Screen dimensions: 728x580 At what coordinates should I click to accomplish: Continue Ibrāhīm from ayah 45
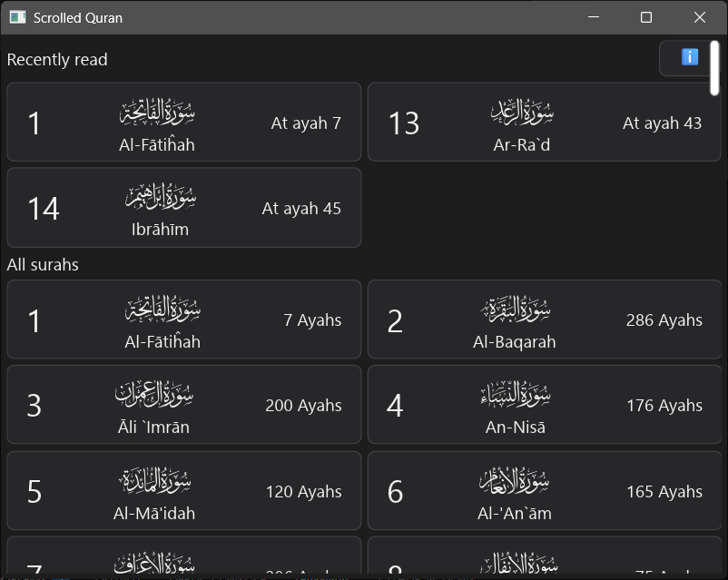click(182, 207)
